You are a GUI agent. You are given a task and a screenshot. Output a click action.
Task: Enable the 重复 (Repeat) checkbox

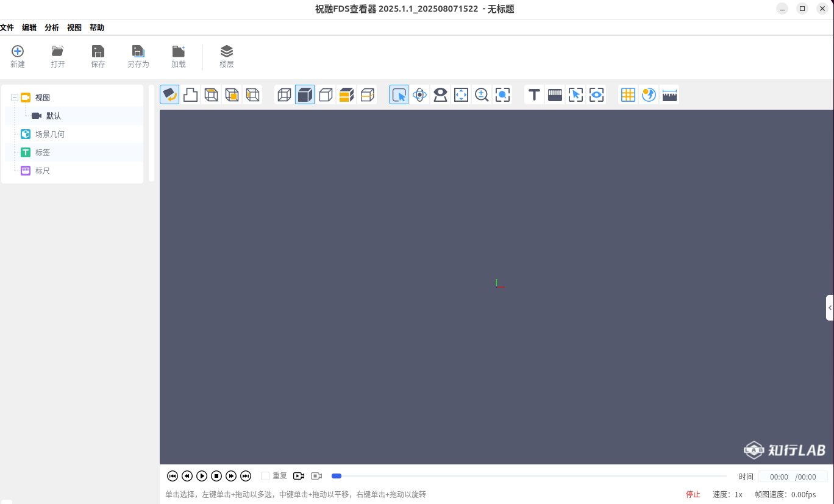click(265, 476)
